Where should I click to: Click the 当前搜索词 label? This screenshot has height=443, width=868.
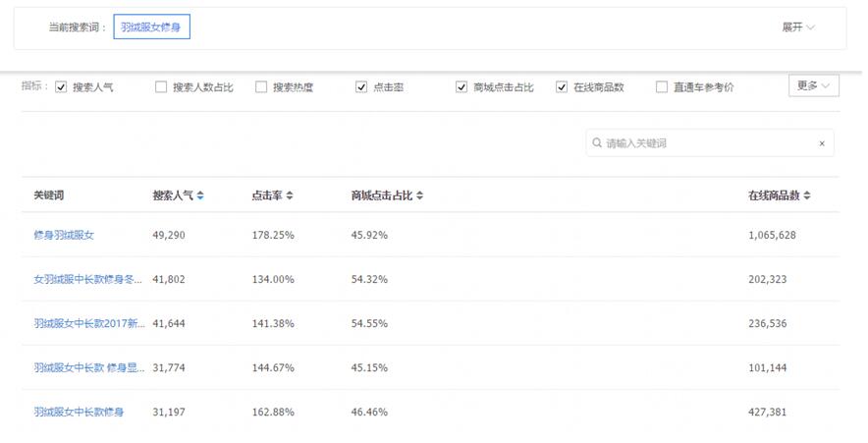click(77, 28)
